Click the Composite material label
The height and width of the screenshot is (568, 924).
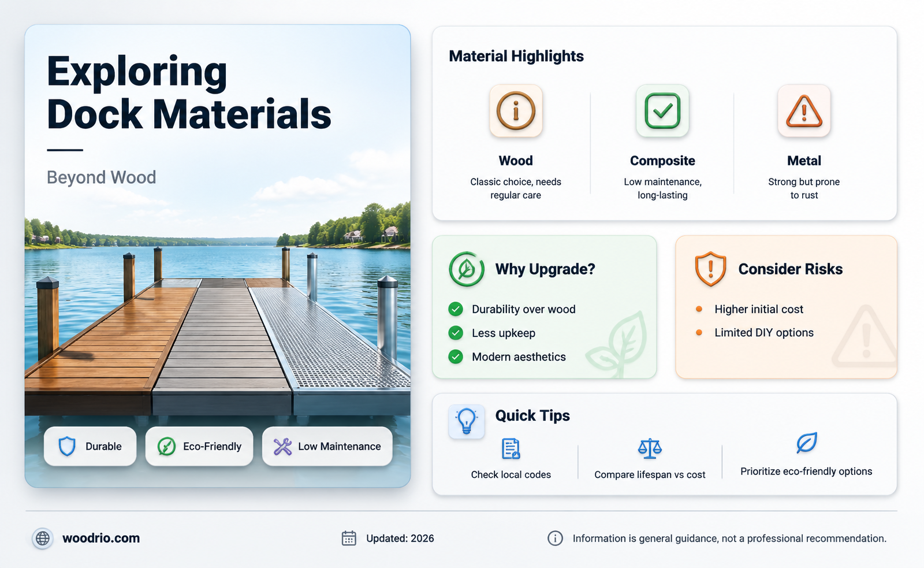(x=662, y=161)
